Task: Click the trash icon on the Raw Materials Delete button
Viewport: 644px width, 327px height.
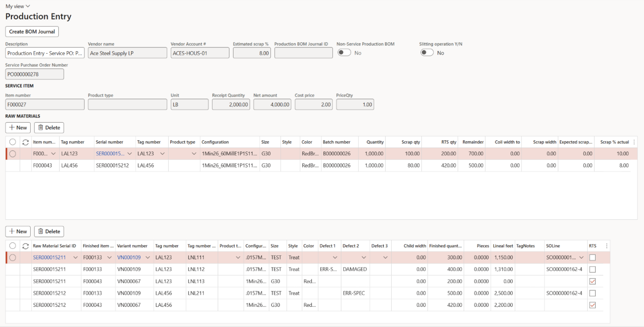Action: coord(40,127)
